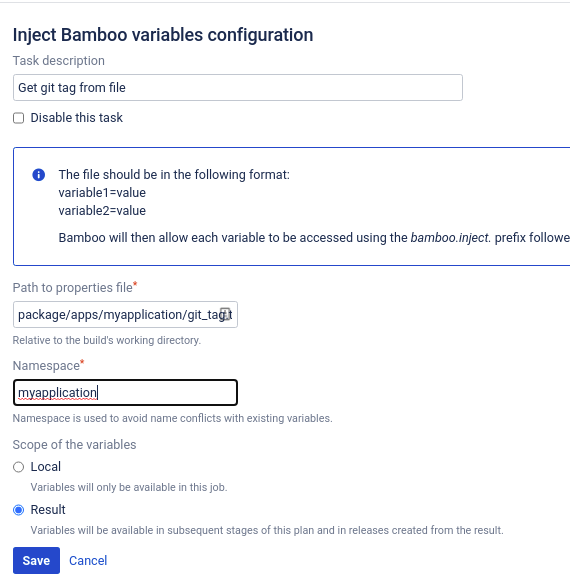
Task: Click the 'Disable this task' label text
Action: coord(76,118)
